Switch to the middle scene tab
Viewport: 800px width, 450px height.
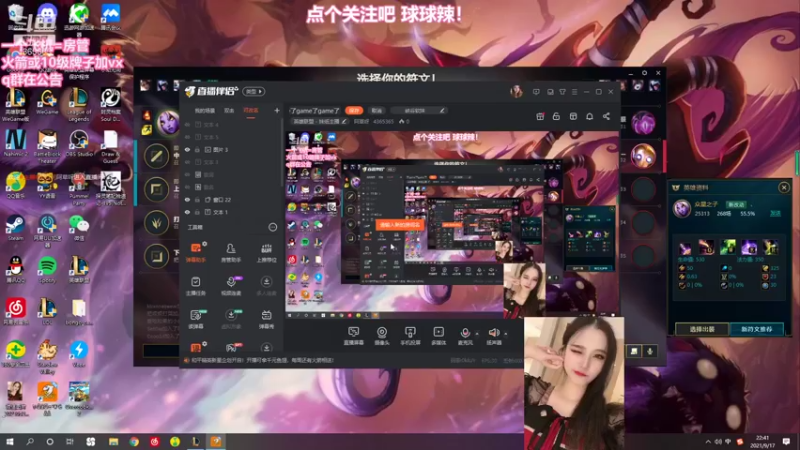click(x=229, y=110)
